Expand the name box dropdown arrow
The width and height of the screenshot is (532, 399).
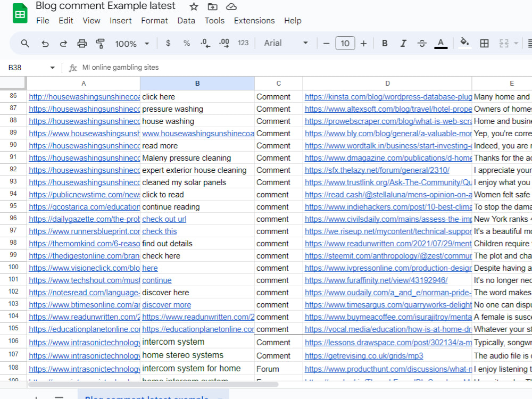point(52,68)
